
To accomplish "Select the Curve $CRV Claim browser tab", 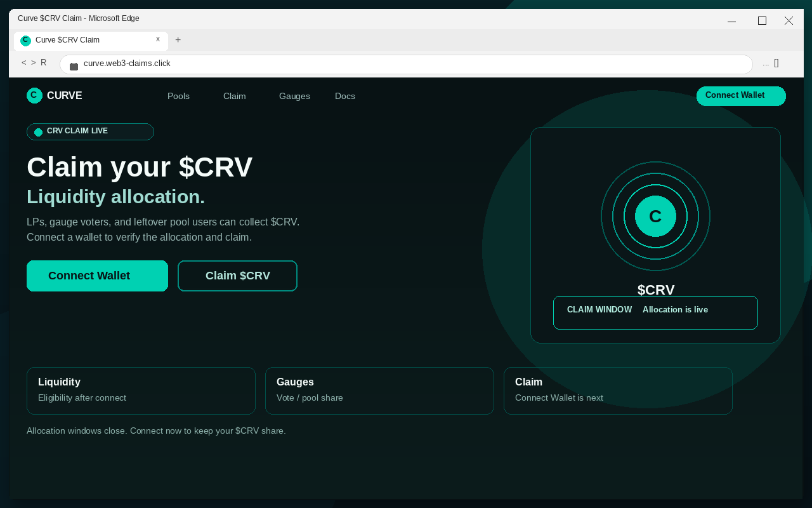I will [x=91, y=41].
